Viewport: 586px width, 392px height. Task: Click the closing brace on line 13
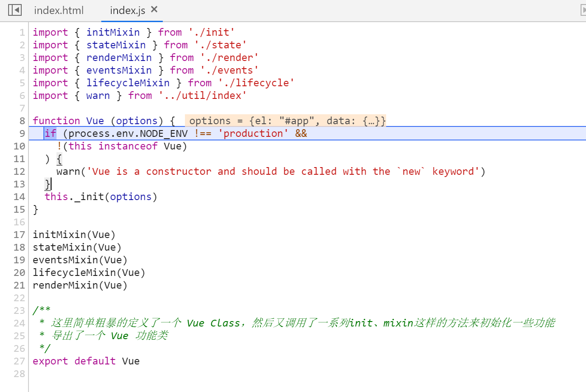coord(47,184)
